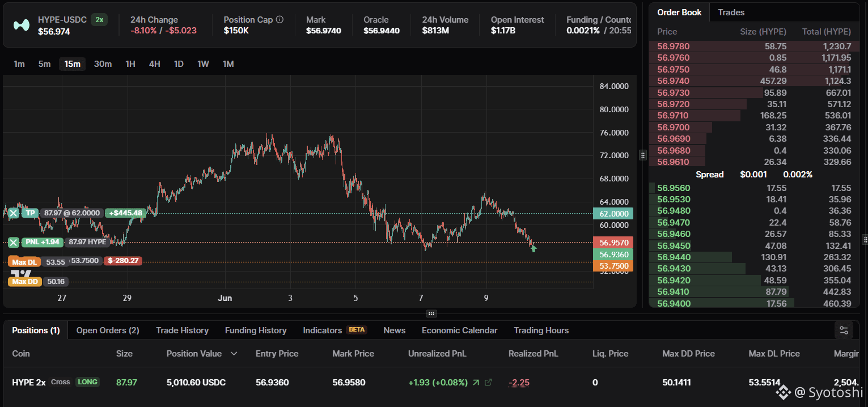Click the chart/order book divider grip handle
Viewport: 868px width, 407px height.
tap(642, 155)
